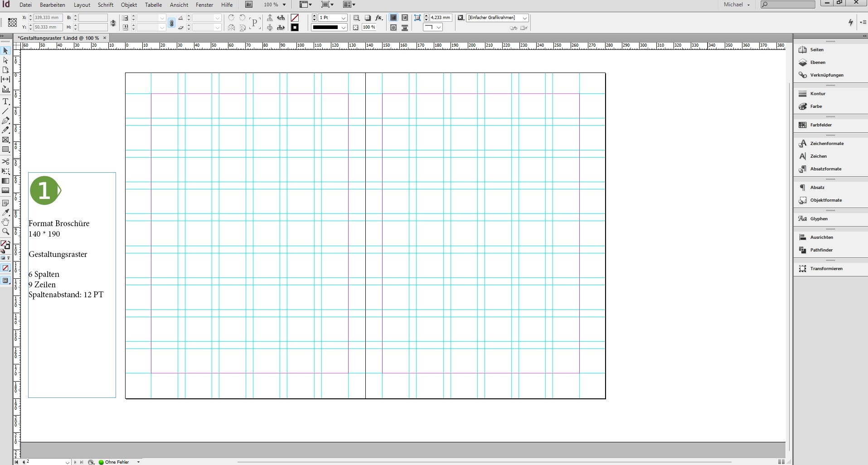868x465 pixels.
Task: Click the drop shadow icon
Action: (368, 18)
